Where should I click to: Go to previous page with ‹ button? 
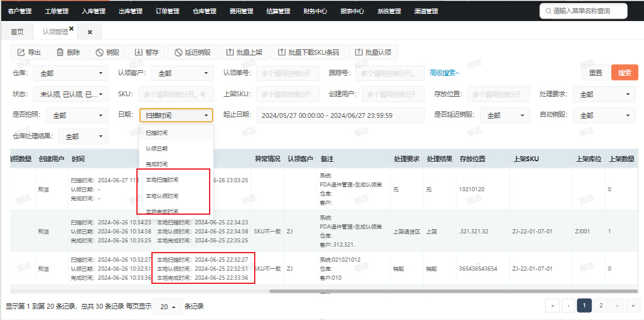click(x=568, y=305)
